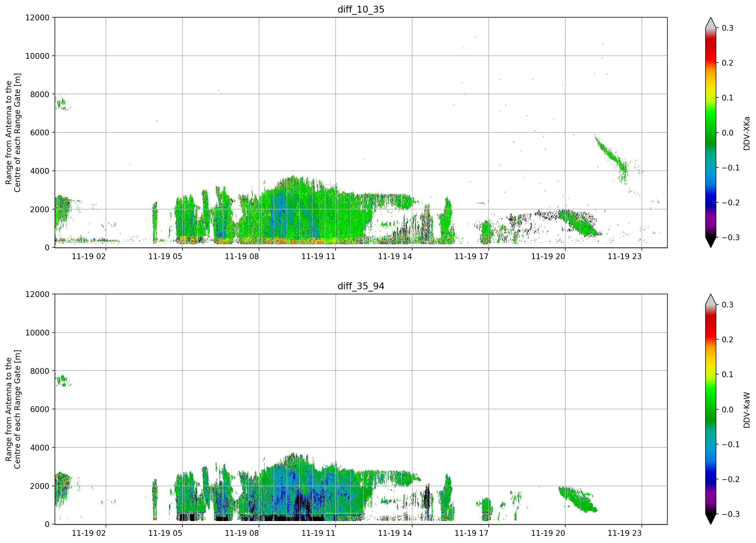The height and width of the screenshot is (543, 756).
Task: Click the y-axis range label of diff_35_94 plot
Action: (13, 409)
